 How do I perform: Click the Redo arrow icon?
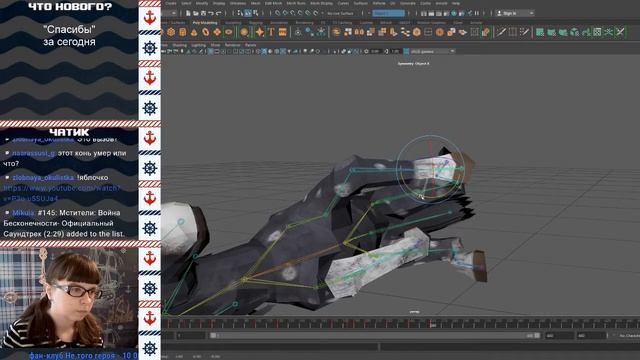click(x=218, y=13)
